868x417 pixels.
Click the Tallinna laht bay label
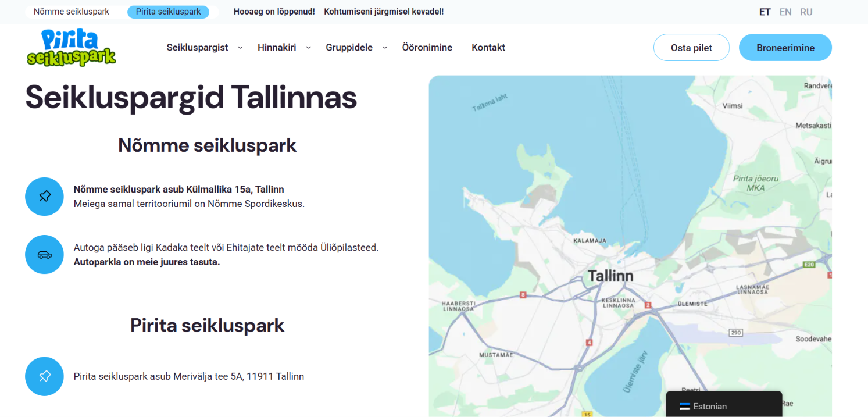click(x=490, y=103)
